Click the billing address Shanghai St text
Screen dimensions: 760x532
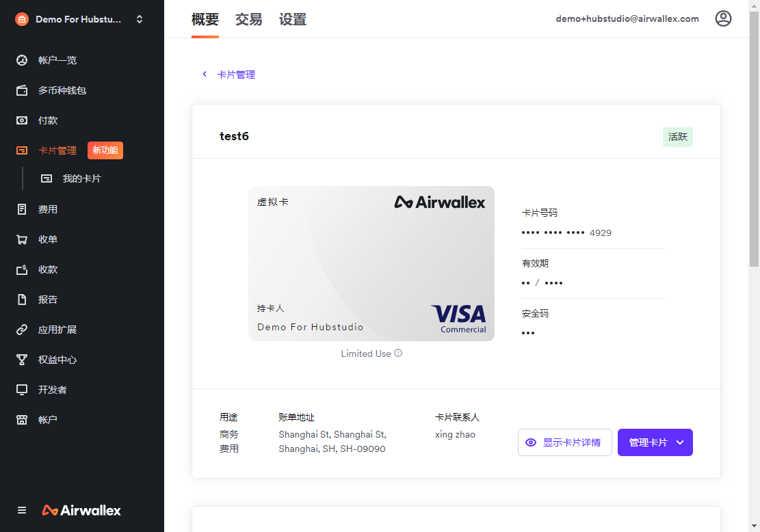pyautogui.click(x=332, y=441)
